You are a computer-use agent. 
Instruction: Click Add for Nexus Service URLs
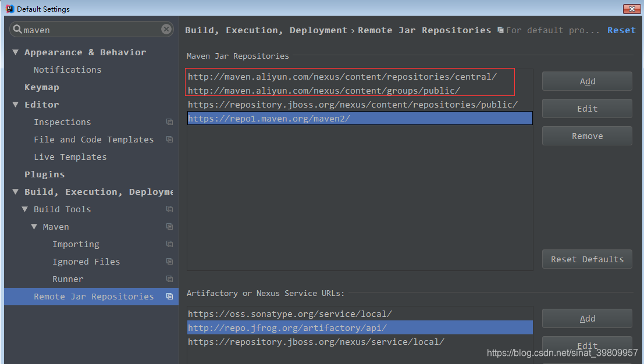click(587, 319)
